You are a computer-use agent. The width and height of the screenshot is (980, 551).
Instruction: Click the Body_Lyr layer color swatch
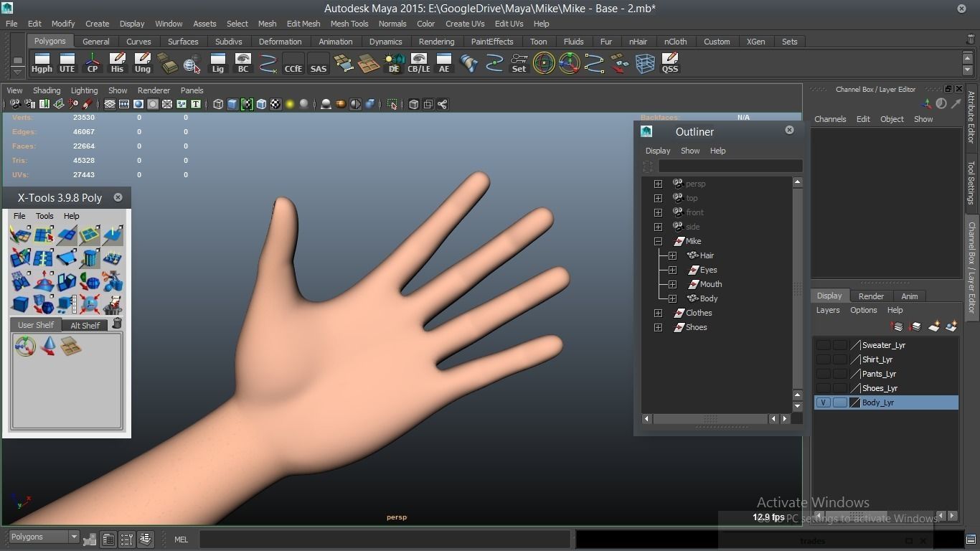coord(854,402)
